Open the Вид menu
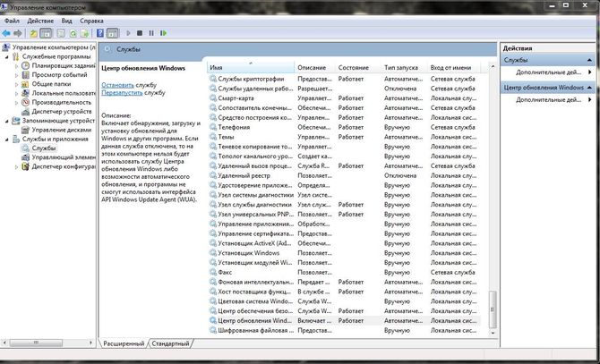This screenshot has height=364, width=600. pos(66,21)
